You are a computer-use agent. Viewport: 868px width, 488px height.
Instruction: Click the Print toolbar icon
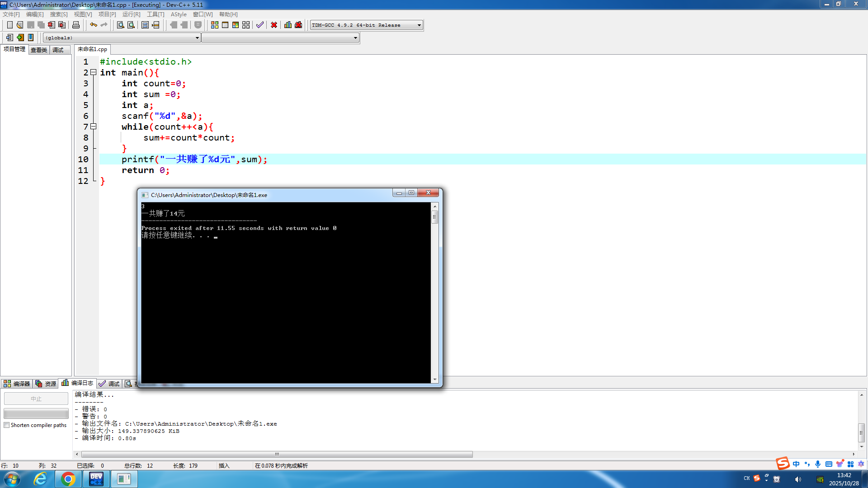click(76, 25)
